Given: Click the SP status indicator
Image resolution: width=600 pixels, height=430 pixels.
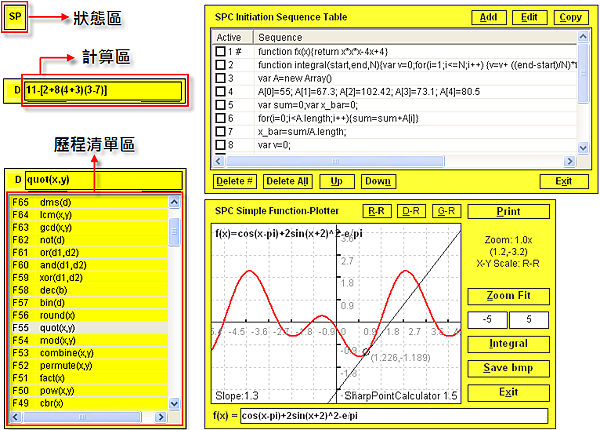Looking at the screenshot, I should 15,17.
